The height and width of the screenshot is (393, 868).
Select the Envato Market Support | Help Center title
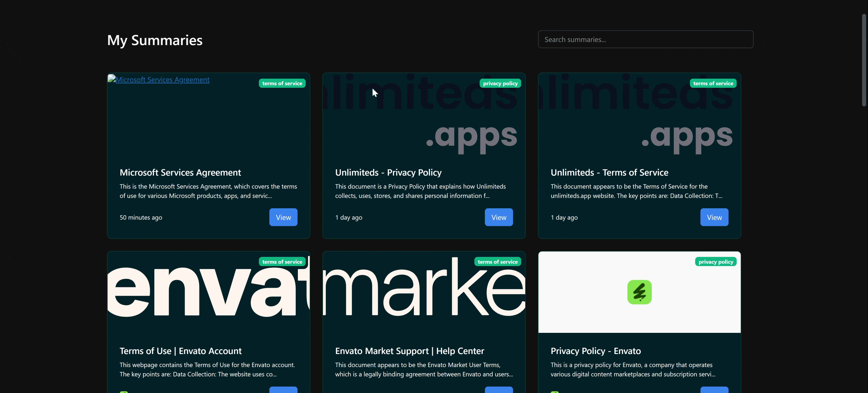409,351
